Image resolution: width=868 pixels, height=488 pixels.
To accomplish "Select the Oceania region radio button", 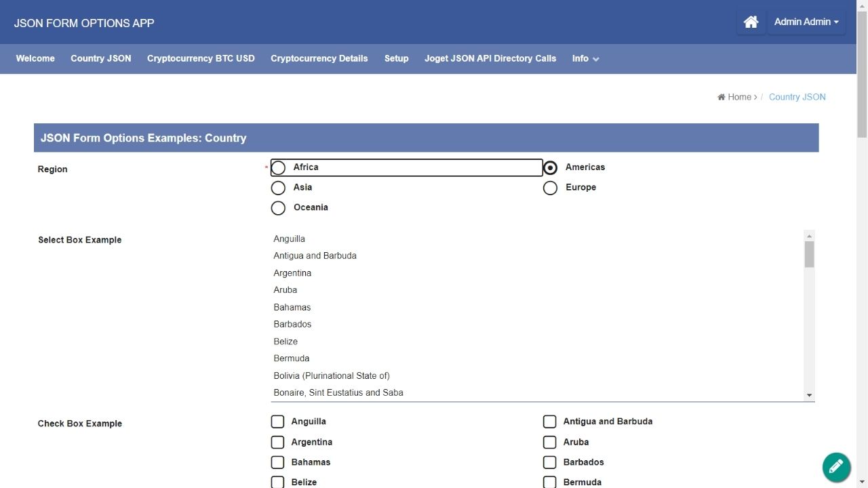I will 278,208.
